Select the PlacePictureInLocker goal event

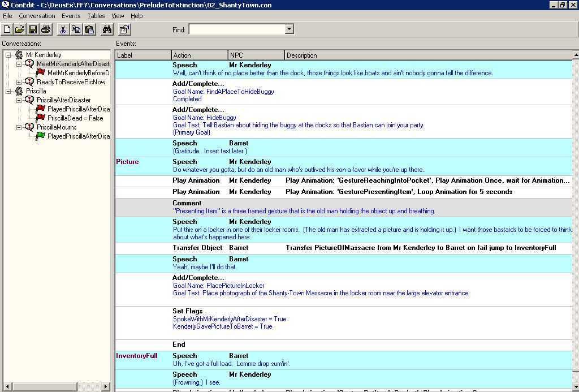point(344,290)
